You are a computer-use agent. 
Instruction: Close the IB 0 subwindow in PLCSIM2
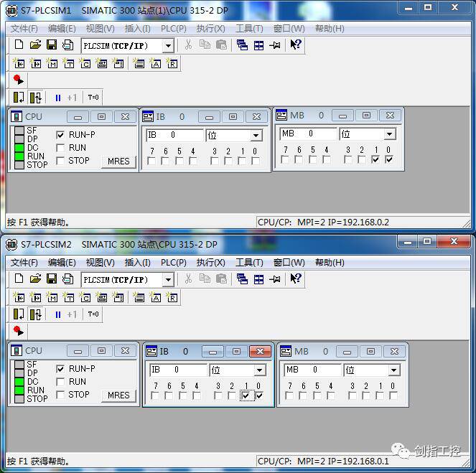[x=260, y=351]
